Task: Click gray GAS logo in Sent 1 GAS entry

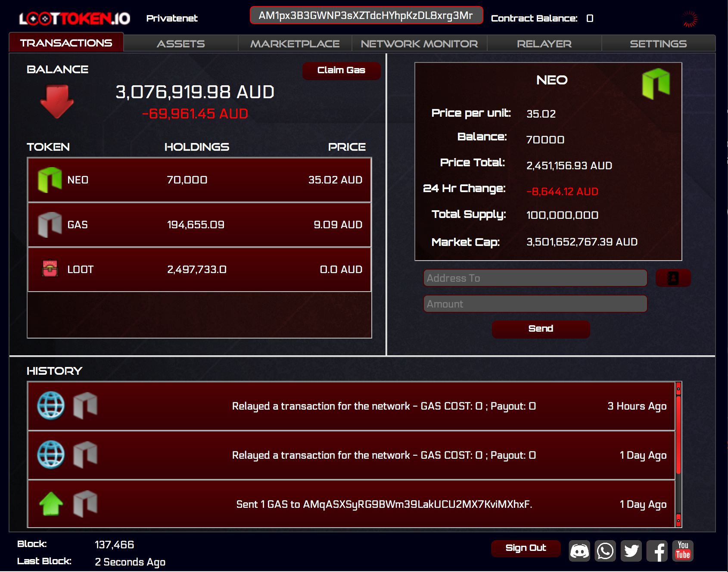Action: tap(85, 504)
